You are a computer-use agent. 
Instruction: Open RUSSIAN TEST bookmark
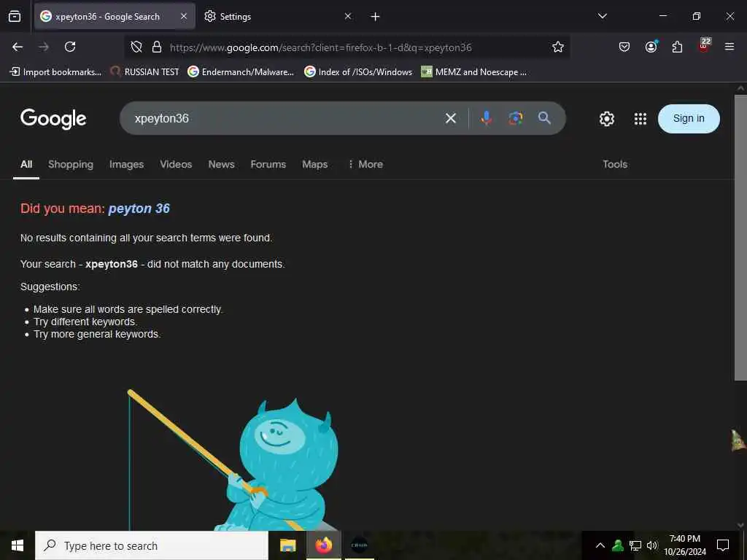tap(144, 72)
